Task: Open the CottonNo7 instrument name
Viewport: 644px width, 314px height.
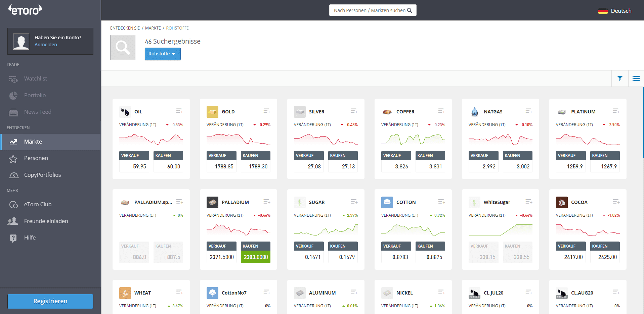Action: click(x=234, y=293)
